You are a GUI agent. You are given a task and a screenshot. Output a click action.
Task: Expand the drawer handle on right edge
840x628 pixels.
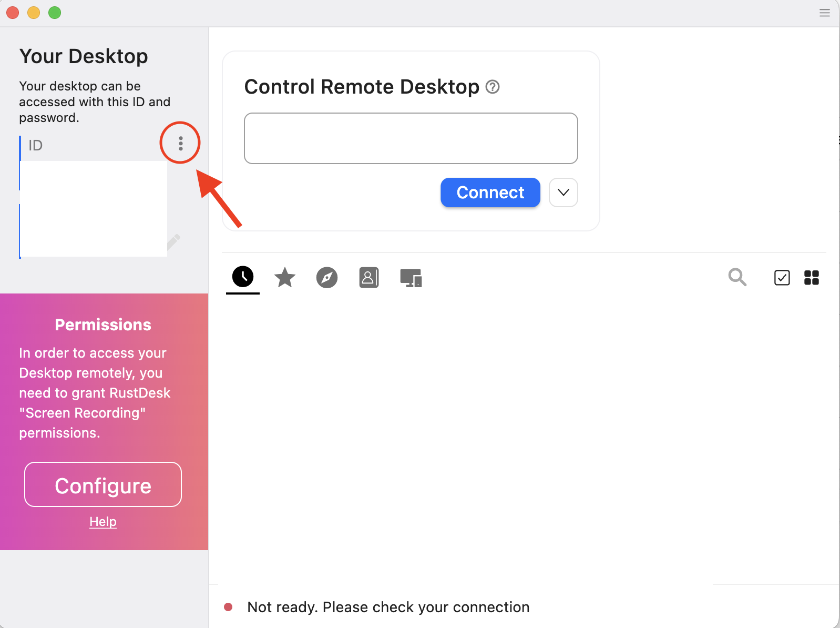[837, 139]
